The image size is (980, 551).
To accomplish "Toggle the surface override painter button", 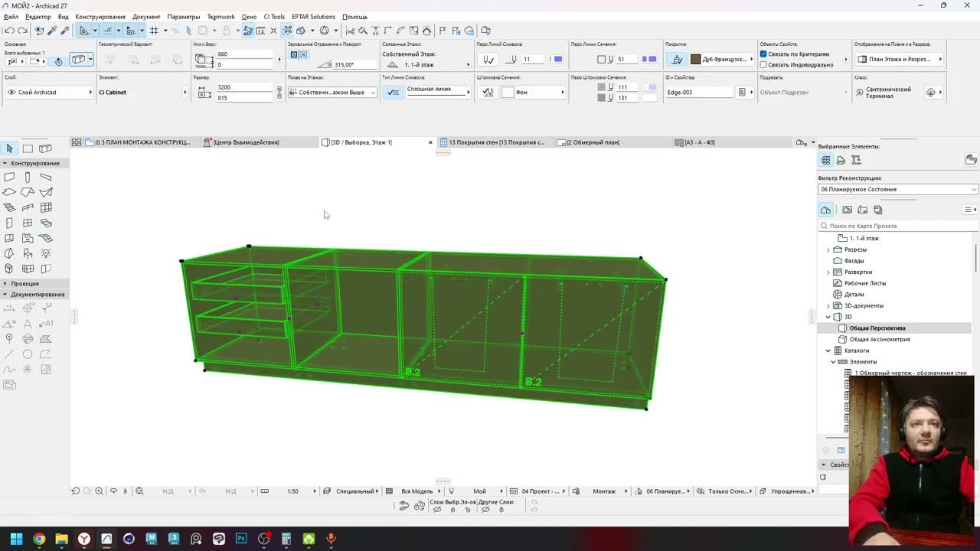I will click(x=677, y=59).
